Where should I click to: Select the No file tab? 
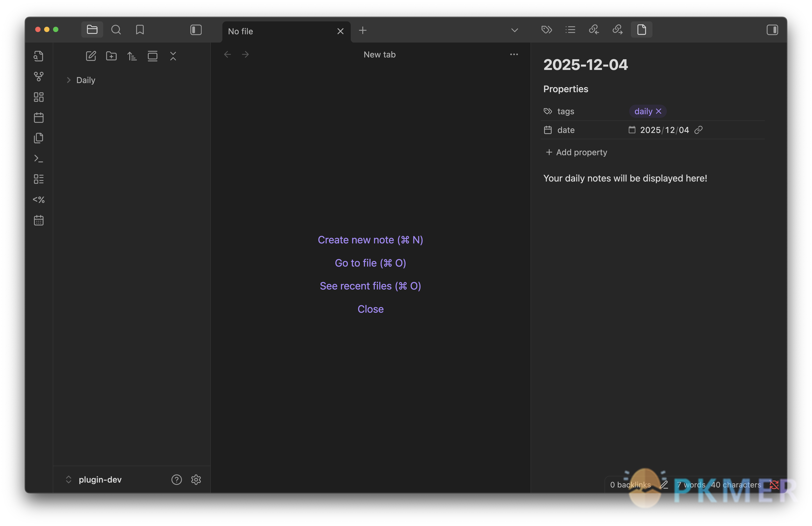click(286, 31)
